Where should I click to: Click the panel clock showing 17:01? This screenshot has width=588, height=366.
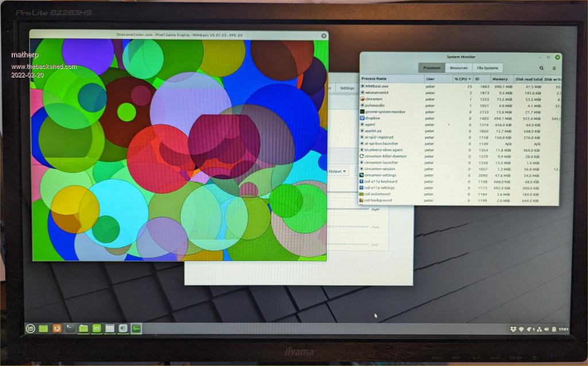pyautogui.click(x=563, y=329)
